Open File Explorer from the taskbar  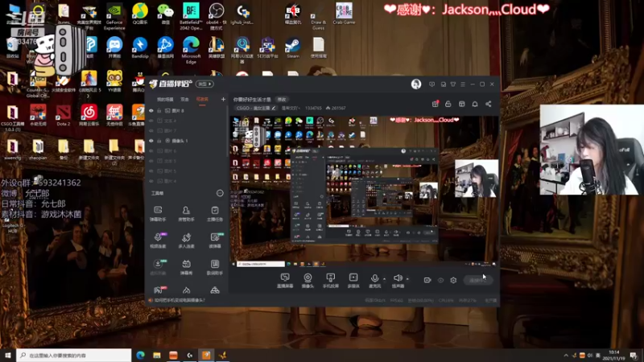157,356
